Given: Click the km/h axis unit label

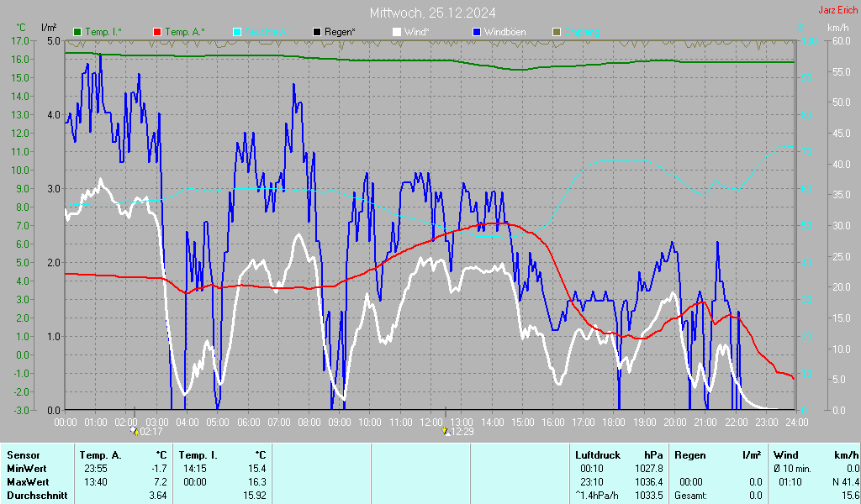Looking at the screenshot, I should 837,28.
